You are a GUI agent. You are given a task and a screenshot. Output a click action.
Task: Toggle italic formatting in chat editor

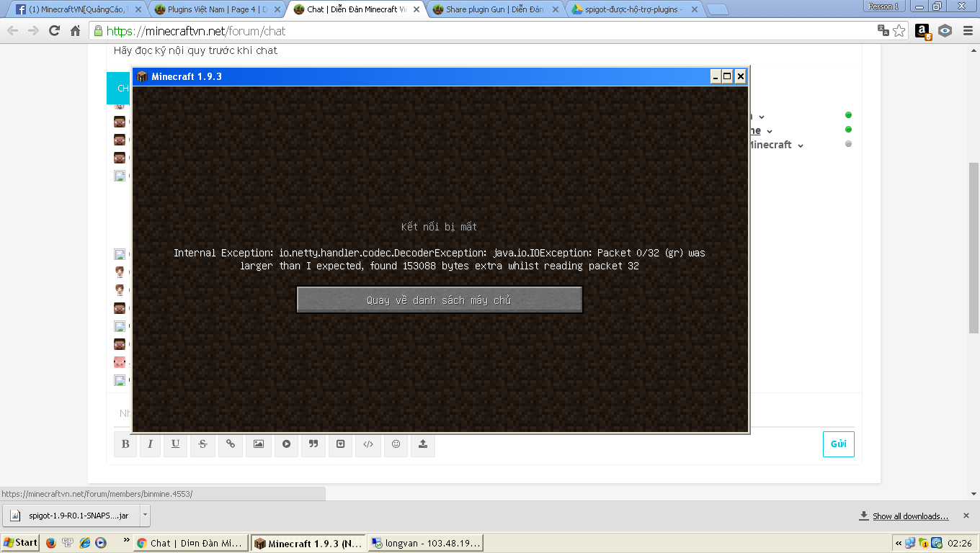tap(150, 444)
